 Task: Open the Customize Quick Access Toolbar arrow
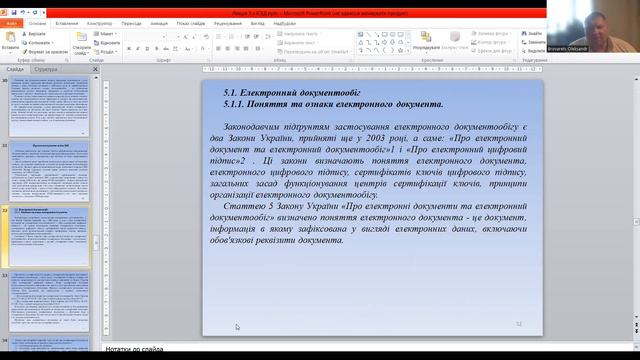click(x=43, y=13)
